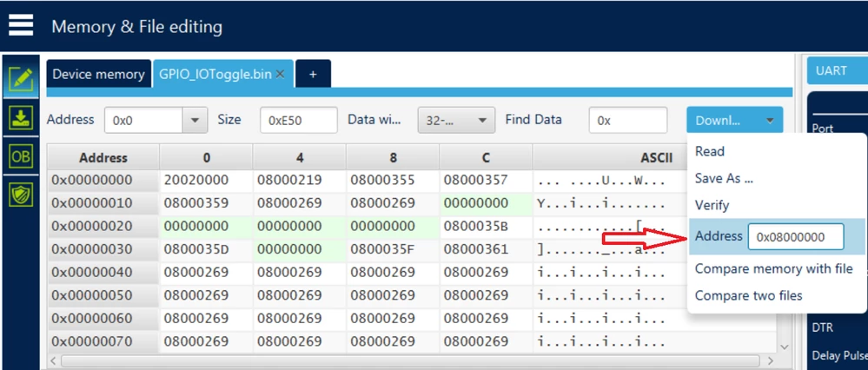The width and height of the screenshot is (868, 370).
Task: Click scroll-right arrow of horizontal scrollbar
Action: (x=769, y=361)
